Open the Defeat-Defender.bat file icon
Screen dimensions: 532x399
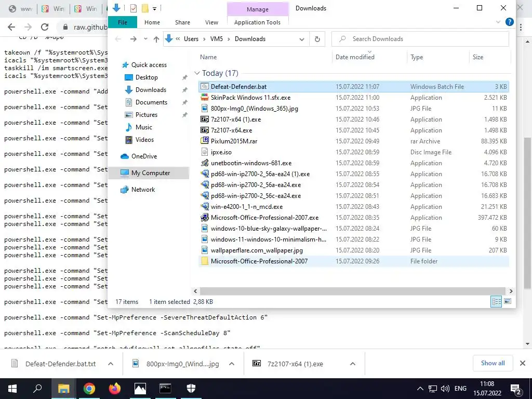[204, 87]
